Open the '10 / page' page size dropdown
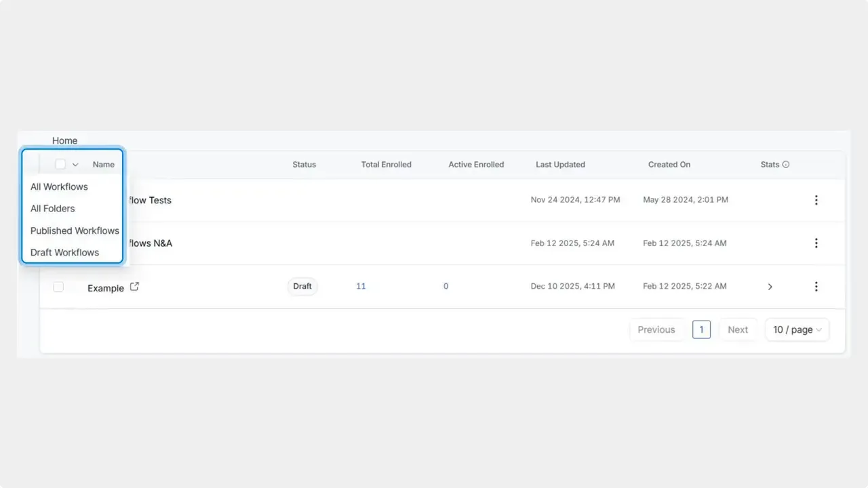 coord(797,329)
